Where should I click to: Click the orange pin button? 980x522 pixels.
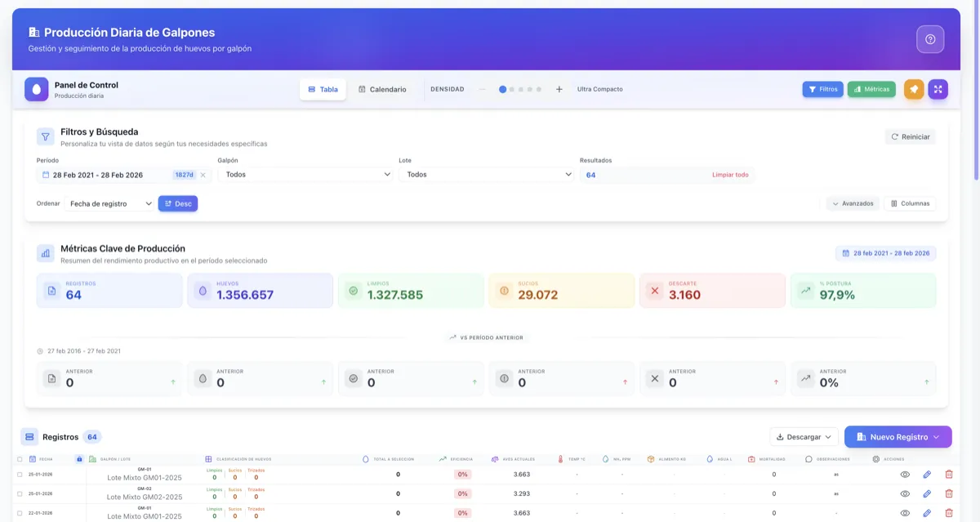tap(914, 89)
